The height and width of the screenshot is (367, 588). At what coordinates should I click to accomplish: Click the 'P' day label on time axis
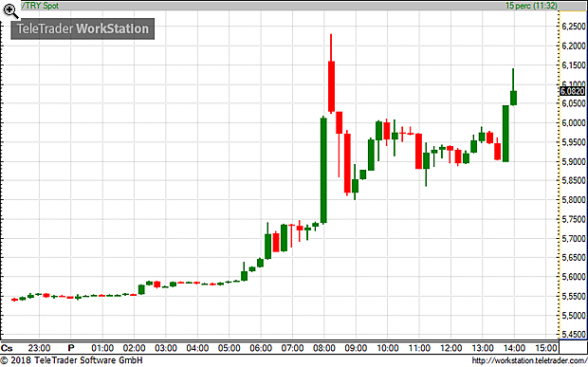tap(70, 347)
